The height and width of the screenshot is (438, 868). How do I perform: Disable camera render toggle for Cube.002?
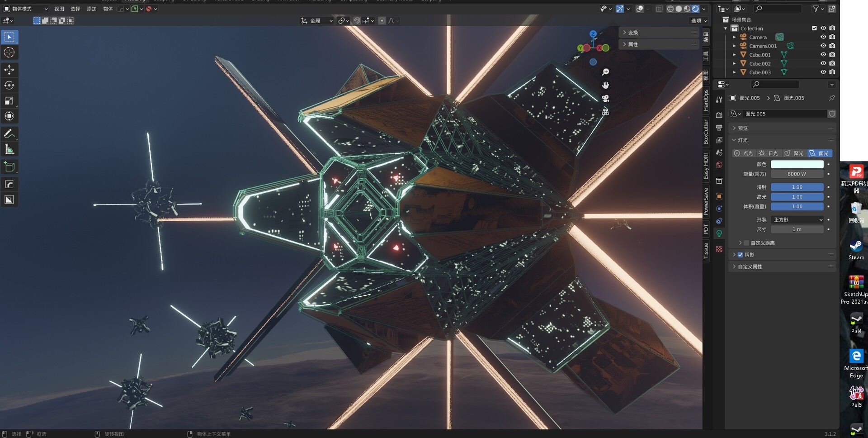(x=832, y=63)
